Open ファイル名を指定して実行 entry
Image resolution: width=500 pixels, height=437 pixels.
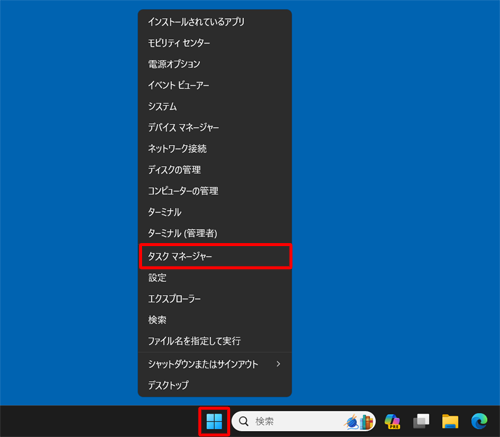tap(215, 341)
